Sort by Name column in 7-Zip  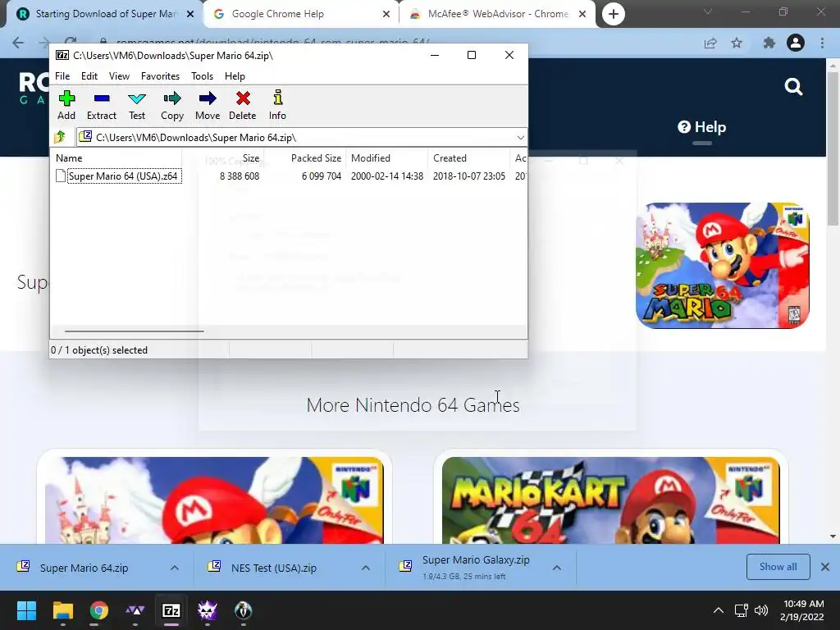(x=116, y=158)
